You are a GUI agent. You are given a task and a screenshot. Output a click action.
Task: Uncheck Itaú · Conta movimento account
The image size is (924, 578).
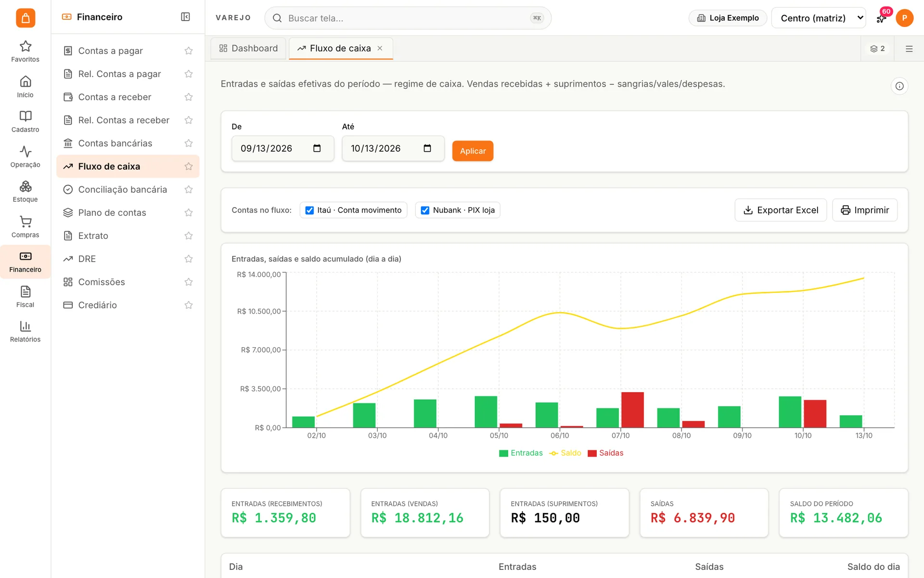309,210
